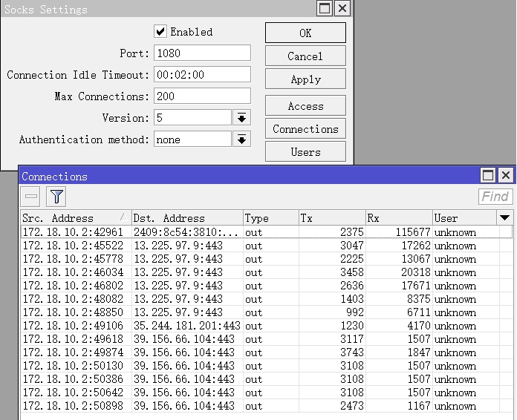Open the Access list
The width and height of the screenshot is (517, 420).
305,106
